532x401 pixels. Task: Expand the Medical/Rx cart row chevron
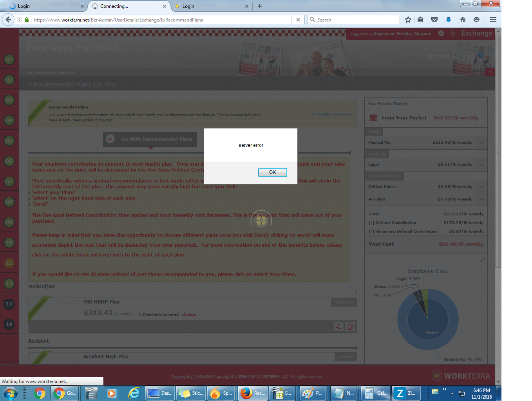point(481,143)
